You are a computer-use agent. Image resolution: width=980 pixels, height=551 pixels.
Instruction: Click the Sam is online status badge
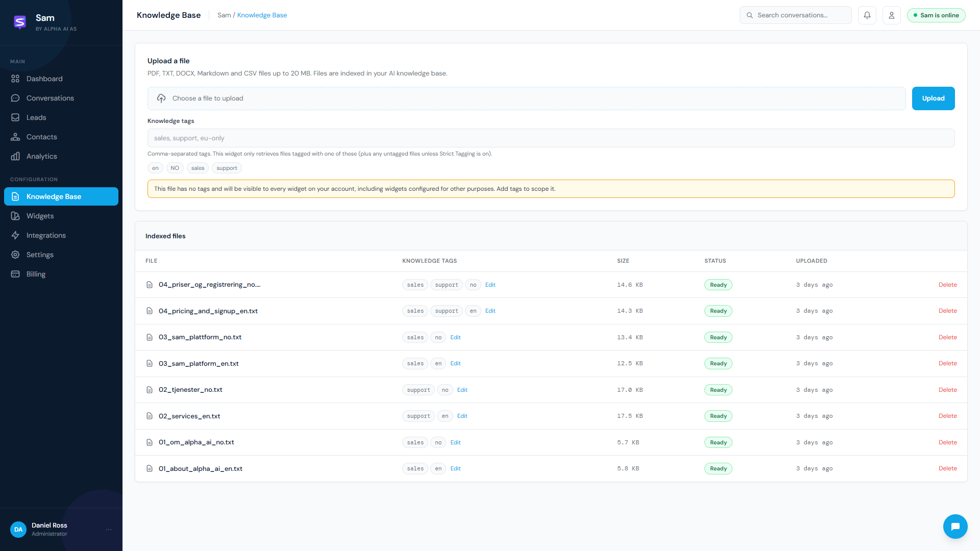coord(936,15)
